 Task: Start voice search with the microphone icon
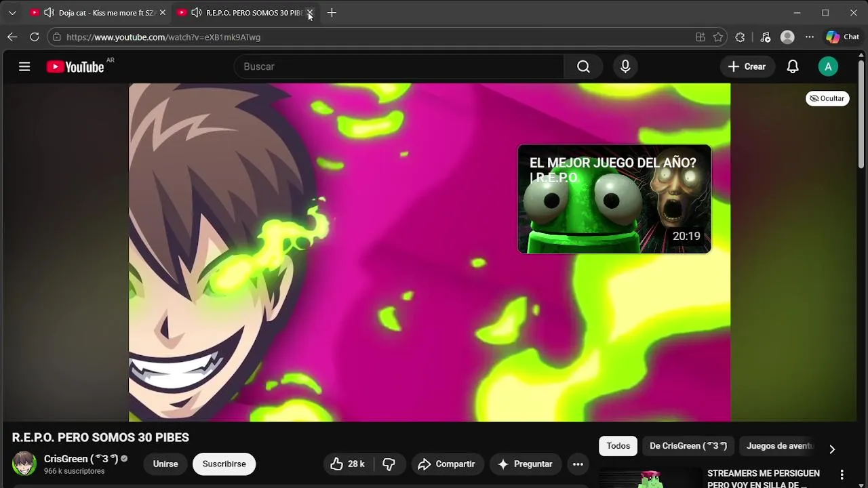pos(625,66)
